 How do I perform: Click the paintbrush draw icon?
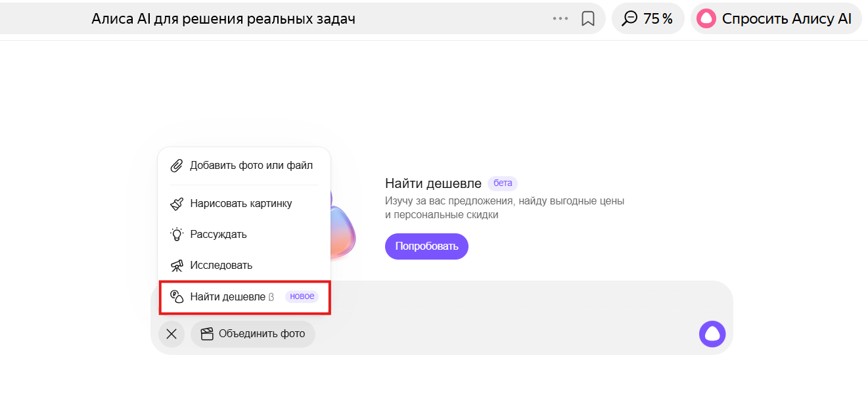[x=177, y=204]
